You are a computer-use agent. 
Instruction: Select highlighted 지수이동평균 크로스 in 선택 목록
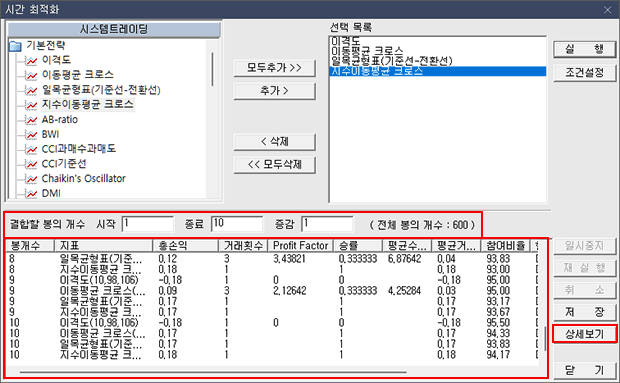click(x=438, y=71)
